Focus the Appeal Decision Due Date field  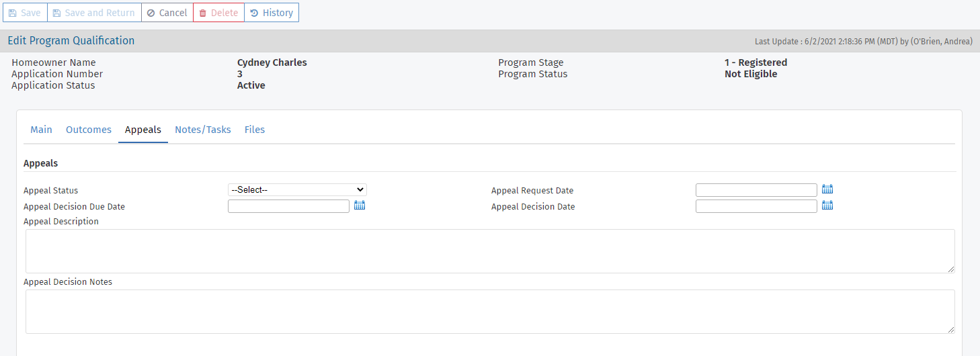click(x=288, y=206)
